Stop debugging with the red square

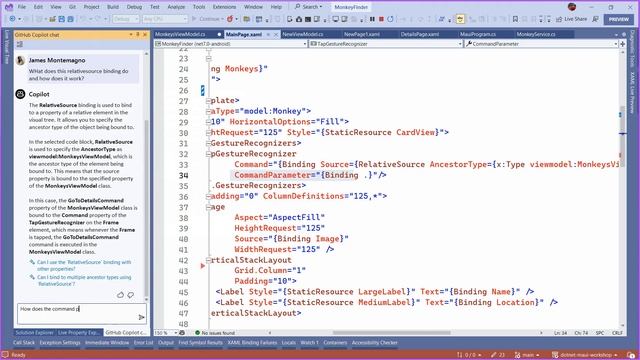(381, 19)
